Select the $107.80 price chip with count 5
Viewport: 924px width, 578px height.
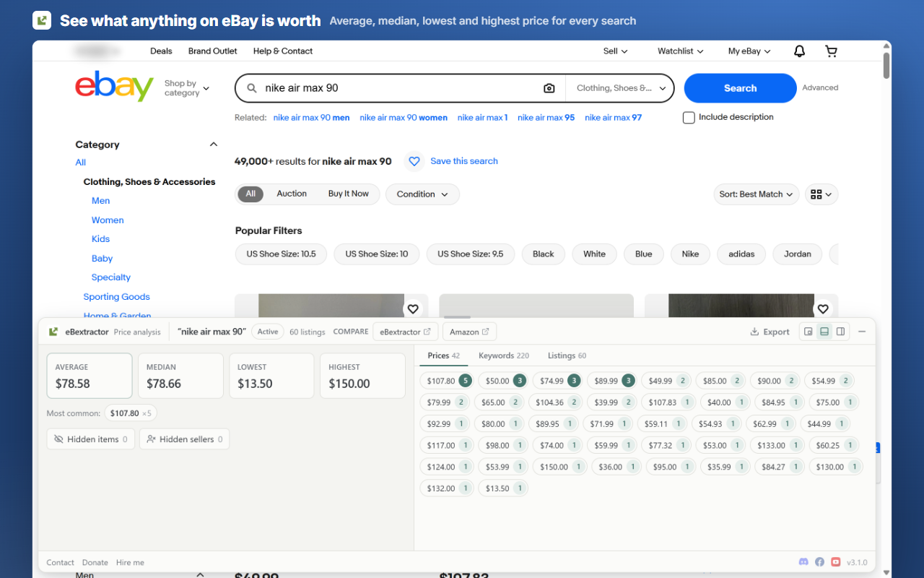(448, 381)
